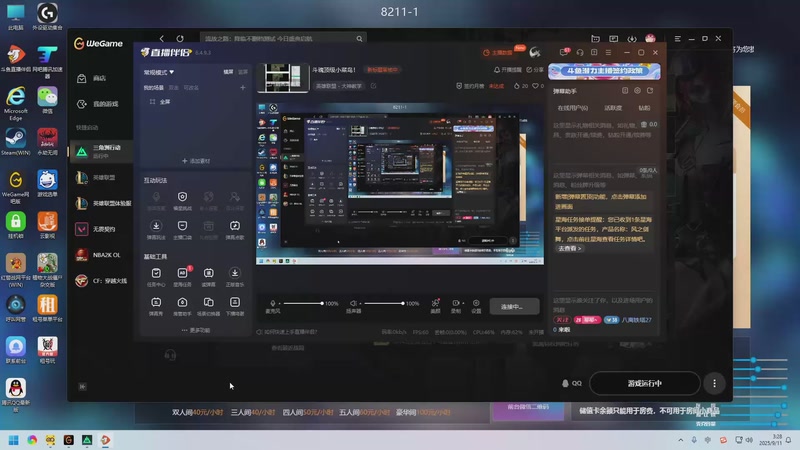Select 三角洲行动 in WeGame game list
The height and width of the screenshot is (450, 800).
[x=101, y=151]
